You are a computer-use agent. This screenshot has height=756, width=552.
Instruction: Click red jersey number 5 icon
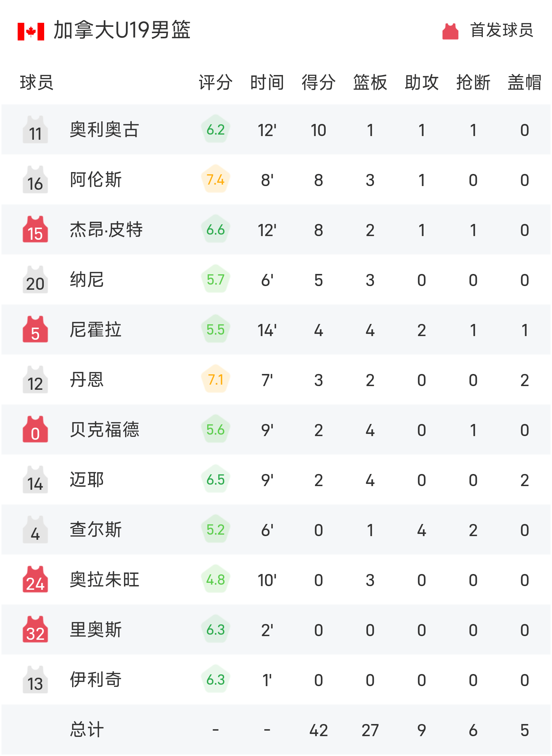[35, 330]
